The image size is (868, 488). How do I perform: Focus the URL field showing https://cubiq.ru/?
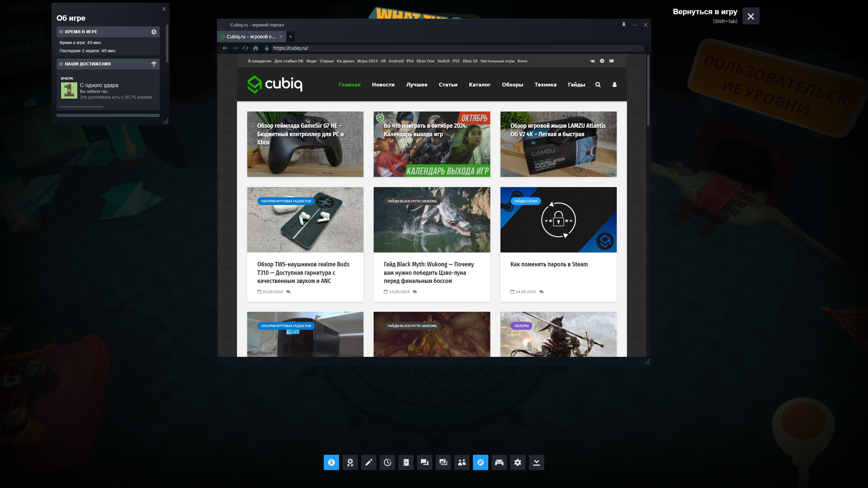(x=458, y=48)
